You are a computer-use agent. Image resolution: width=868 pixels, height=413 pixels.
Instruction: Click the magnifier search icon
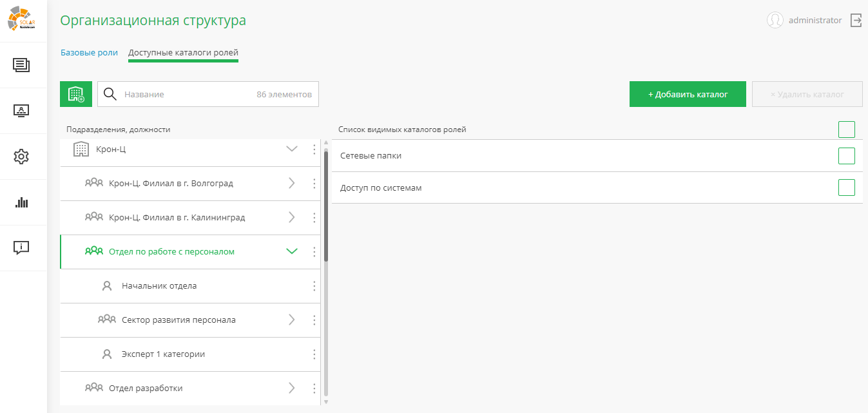pyautogui.click(x=110, y=94)
